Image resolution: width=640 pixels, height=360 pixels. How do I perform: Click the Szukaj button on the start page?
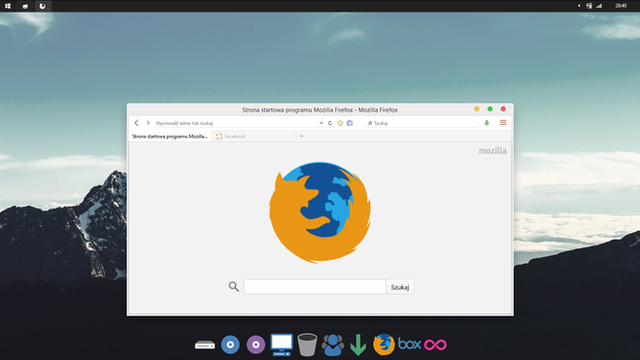[400, 287]
